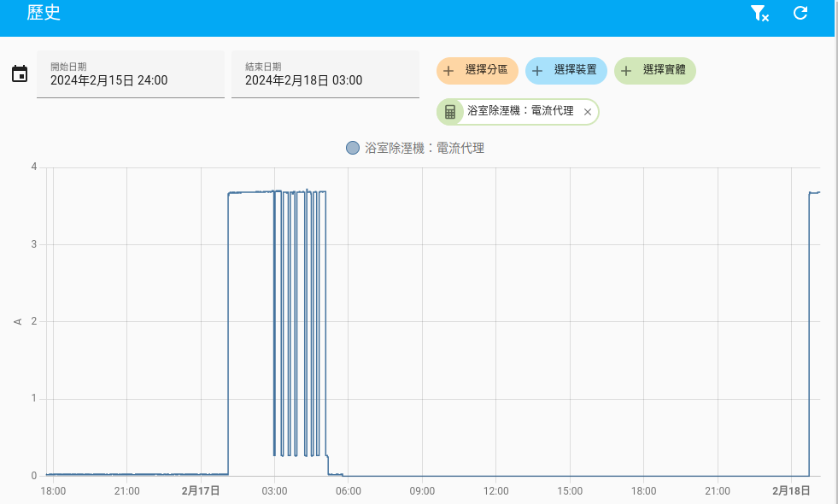Click the 15:00 axis label

click(570, 490)
